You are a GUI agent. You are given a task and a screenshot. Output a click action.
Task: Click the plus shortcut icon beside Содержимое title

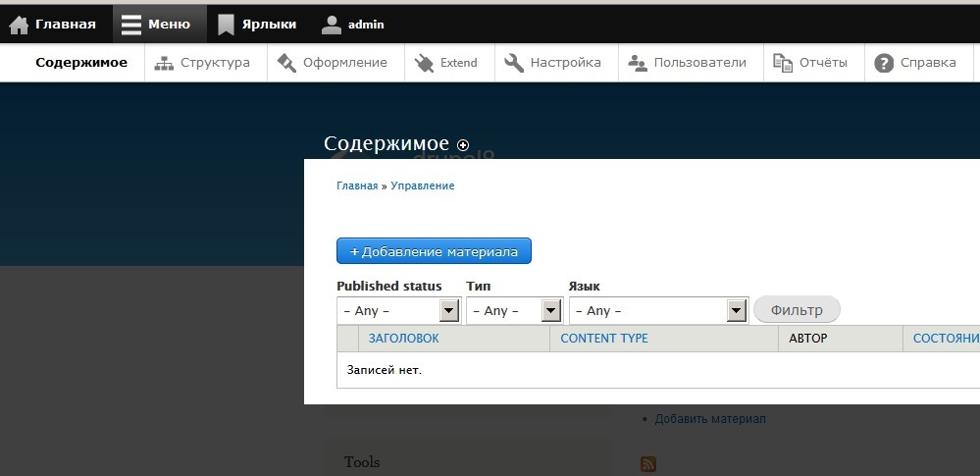pos(462,145)
